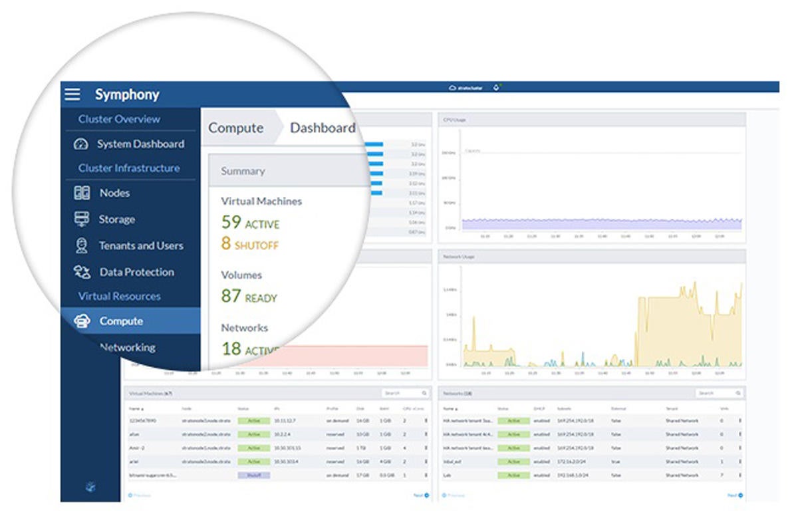This screenshot has height=532, width=798.
Task: Open Networking in the sidebar
Action: [128, 347]
